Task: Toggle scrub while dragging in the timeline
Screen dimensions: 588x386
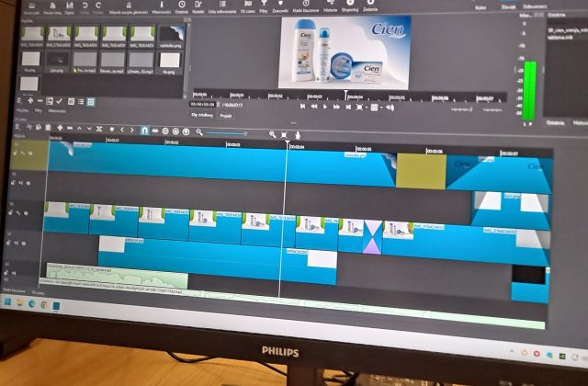Action: (155, 131)
